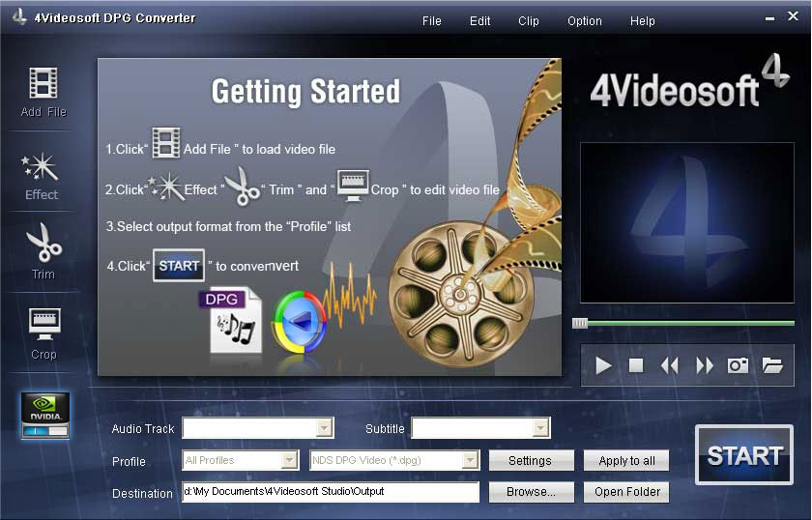Click the Add File filmstrip icon in the sidebar
Screen dimensions: 812x520
43,83
